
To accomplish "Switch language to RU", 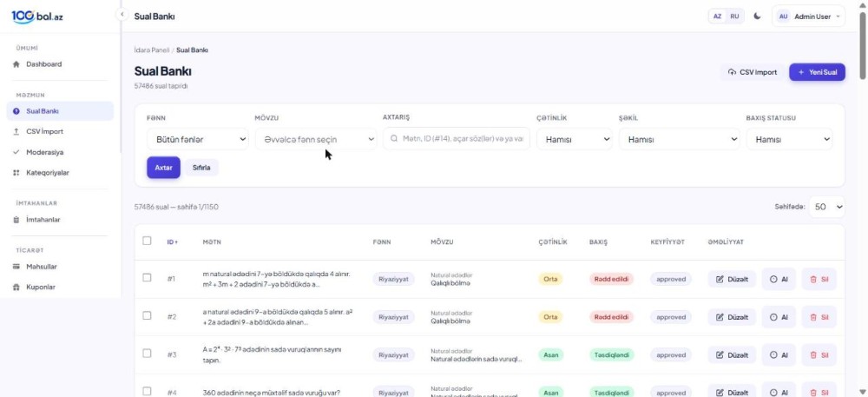I will 734,17.
